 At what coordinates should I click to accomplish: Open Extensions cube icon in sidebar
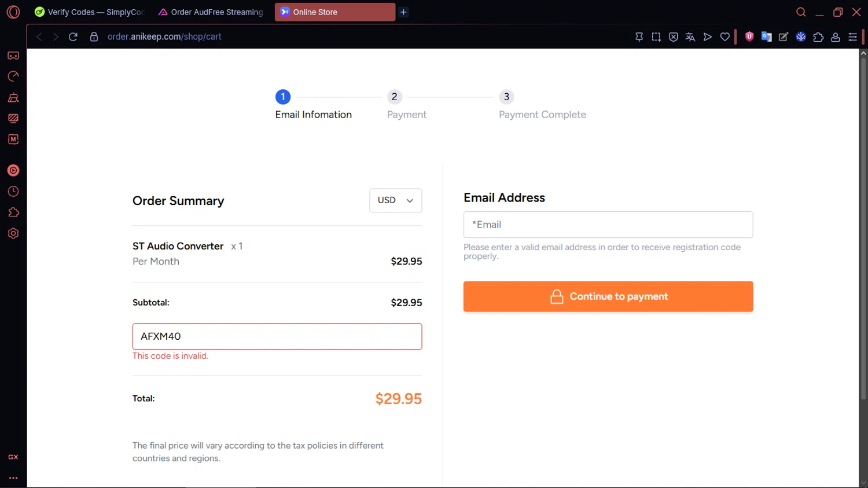[13, 212]
